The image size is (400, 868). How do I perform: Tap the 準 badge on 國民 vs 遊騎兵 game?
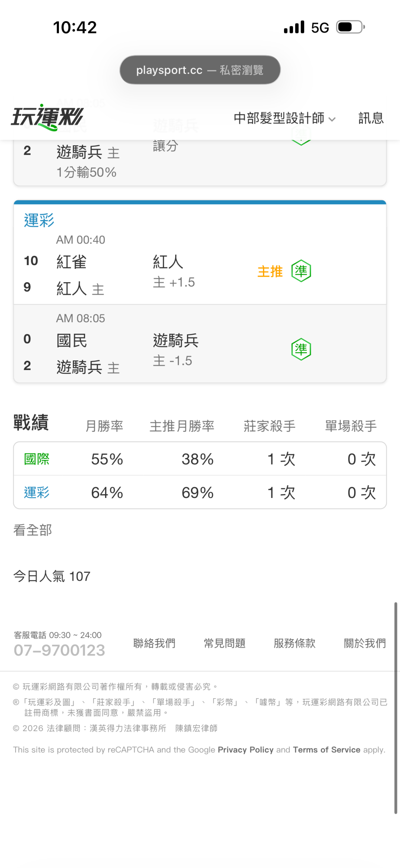(x=301, y=349)
